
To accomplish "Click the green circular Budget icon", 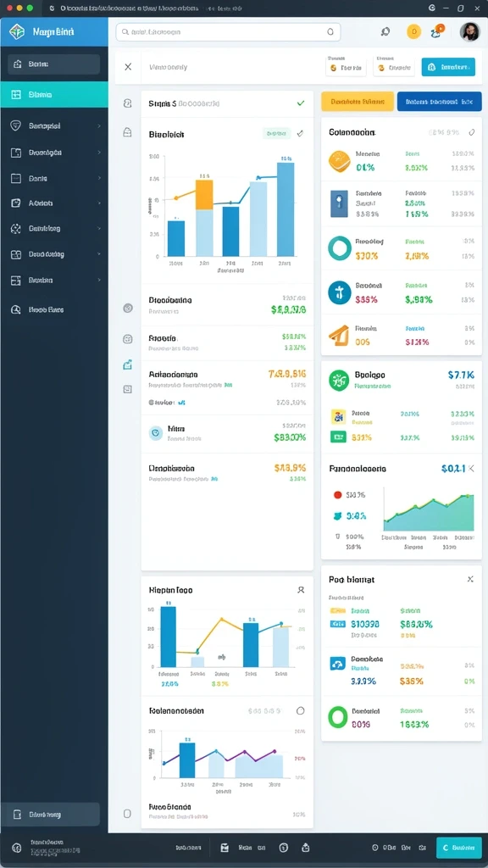I will [x=339, y=380].
